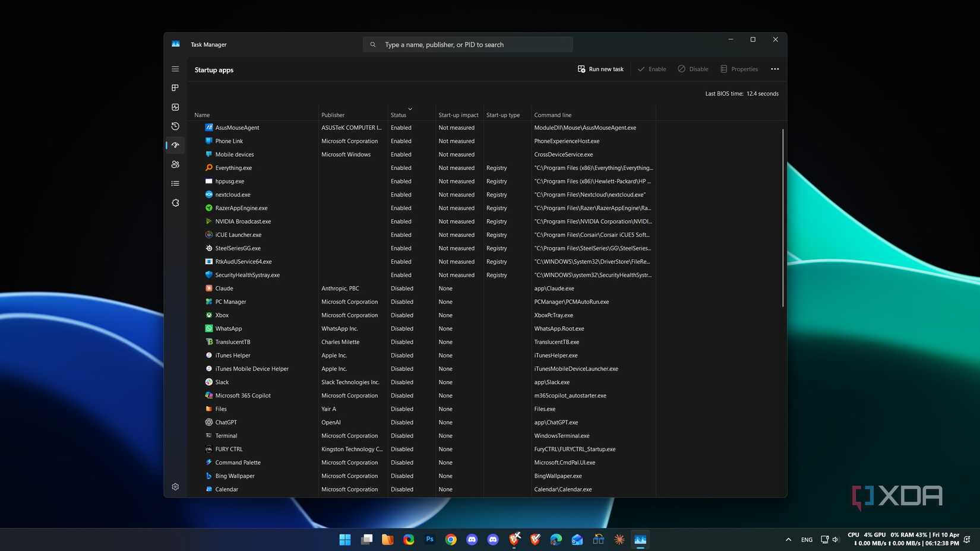Open the Details page
Image resolution: width=980 pixels, height=551 pixels.
coord(175,183)
